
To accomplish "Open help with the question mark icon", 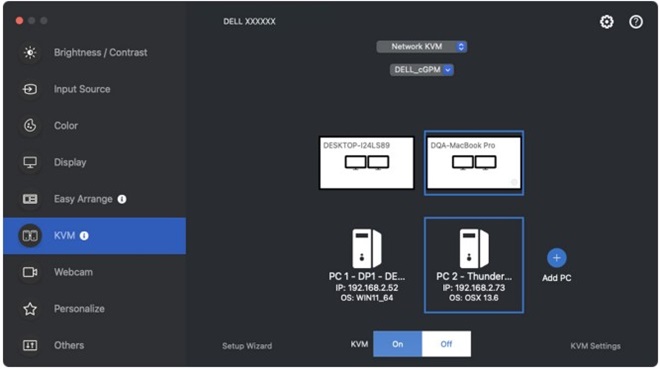I will coord(636,22).
